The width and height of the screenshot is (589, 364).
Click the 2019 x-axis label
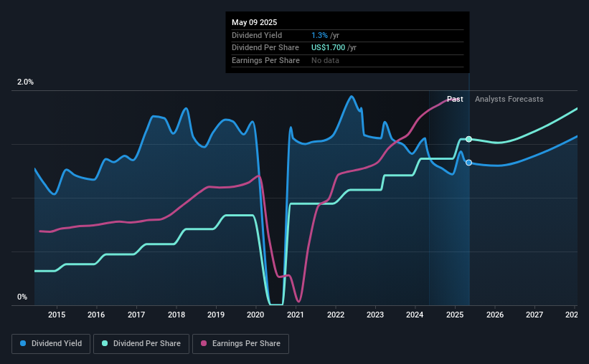tap(216, 315)
